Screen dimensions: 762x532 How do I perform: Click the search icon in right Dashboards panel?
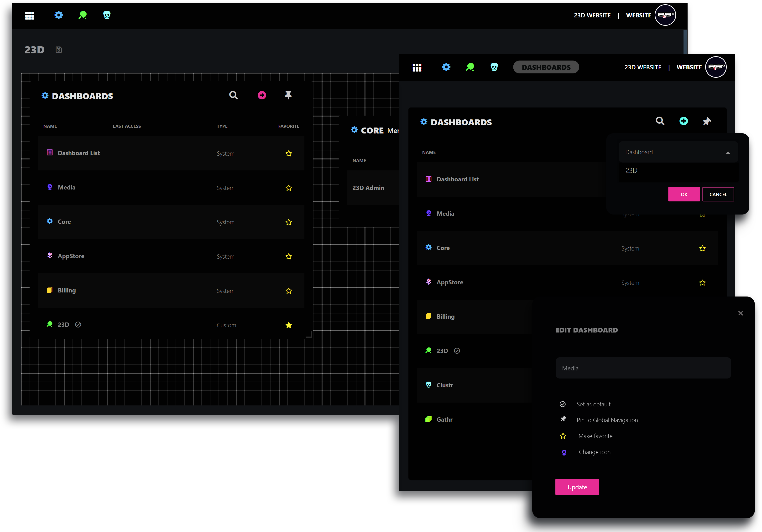click(660, 121)
